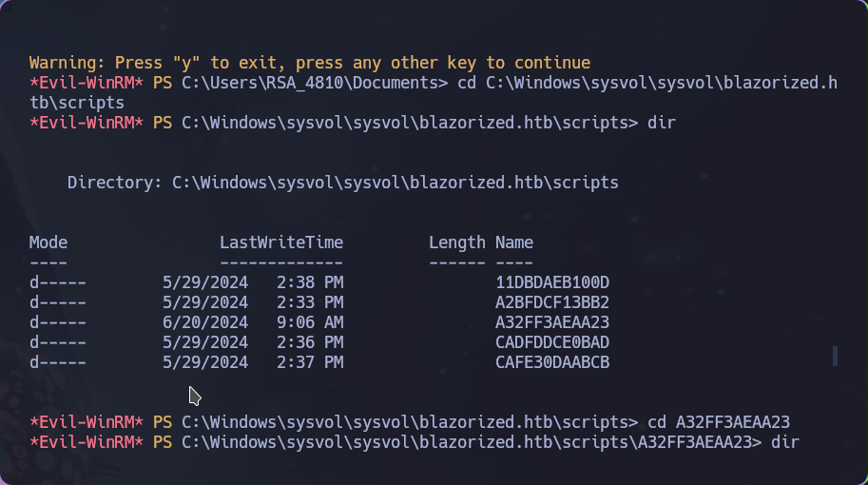Click the Mode column header
This screenshot has height=485, width=868.
coord(48,242)
